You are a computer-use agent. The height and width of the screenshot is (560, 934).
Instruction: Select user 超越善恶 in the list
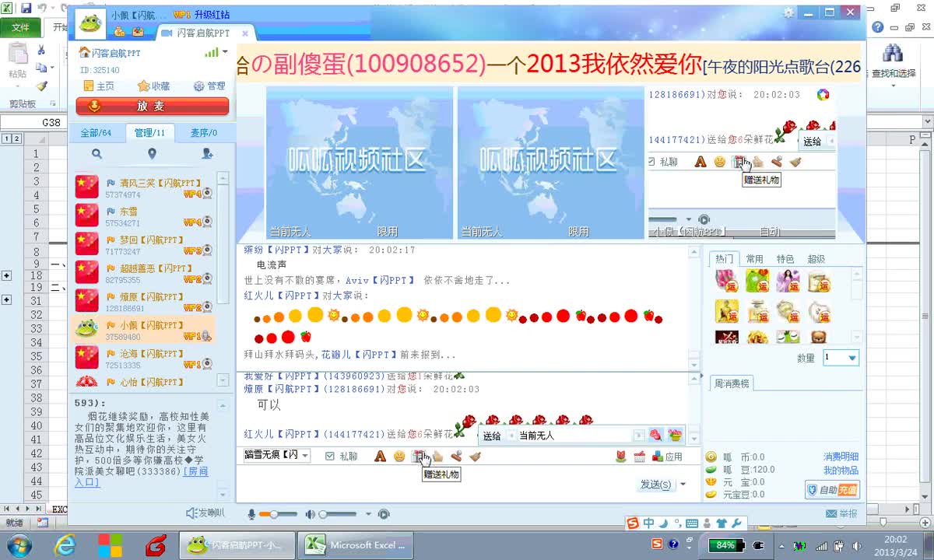click(x=144, y=273)
